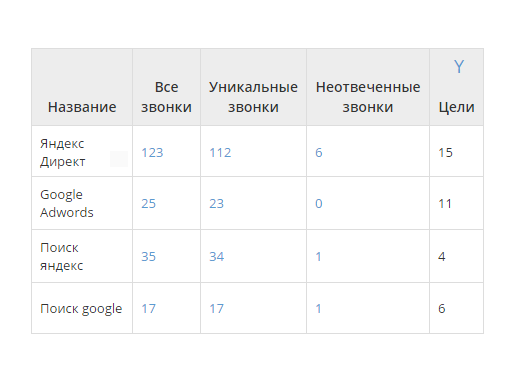Open 17 all calls for Поиск google
The height and width of the screenshot is (370, 522).
pyautogui.click(x=148, y=309)
